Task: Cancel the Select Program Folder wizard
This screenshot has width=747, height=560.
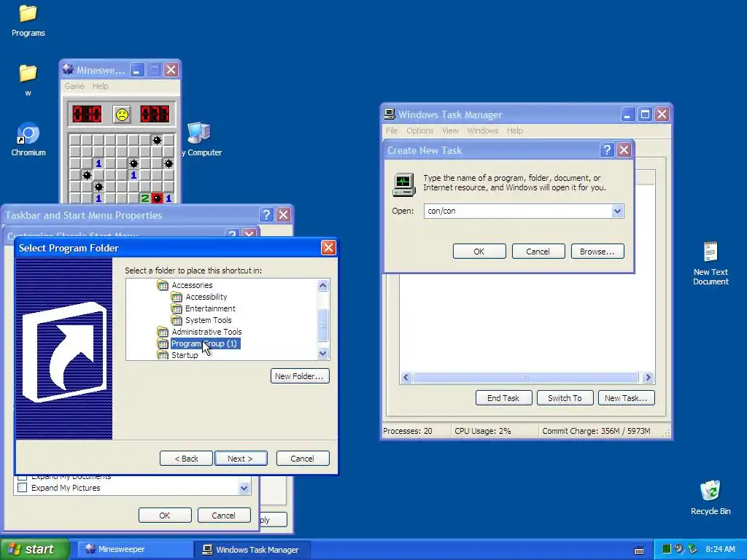Action: coord(303,459)
